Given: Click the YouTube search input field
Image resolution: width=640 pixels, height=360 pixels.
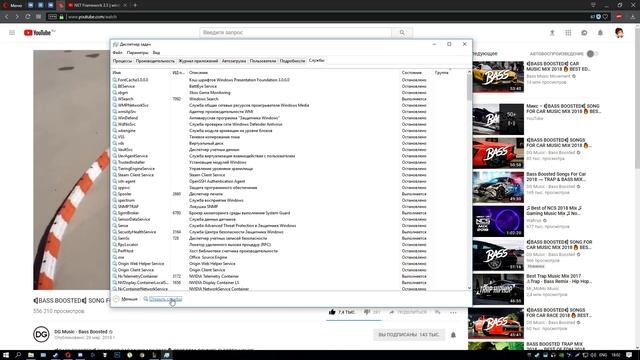Looking at the screenshot, I should click(296, 32).
